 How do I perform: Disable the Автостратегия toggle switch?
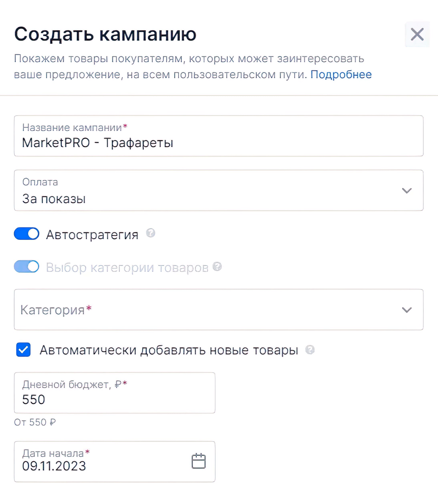tap(27, 234)
